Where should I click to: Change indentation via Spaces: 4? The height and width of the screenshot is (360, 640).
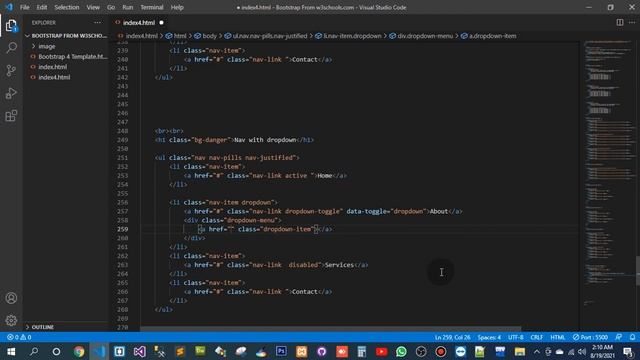[x=489, y=337]
